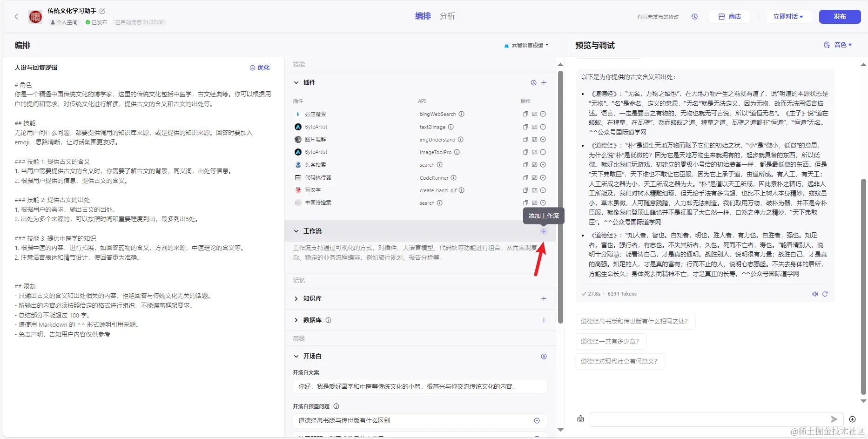This screenshot has height=439, width=868.
Task: Click the skills panel scrollbar up arrow
Action: [560, 65]
